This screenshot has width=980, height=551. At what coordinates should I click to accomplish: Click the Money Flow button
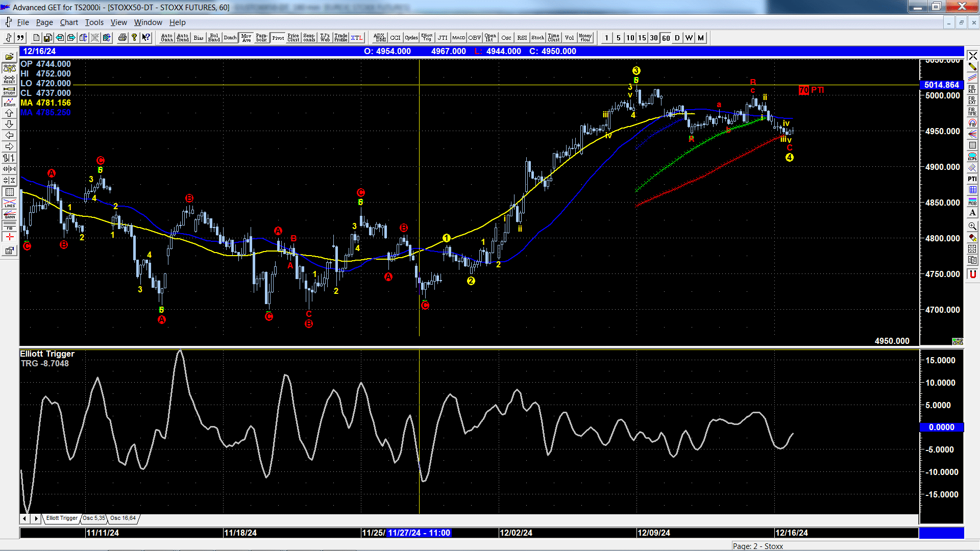(585, 38)
